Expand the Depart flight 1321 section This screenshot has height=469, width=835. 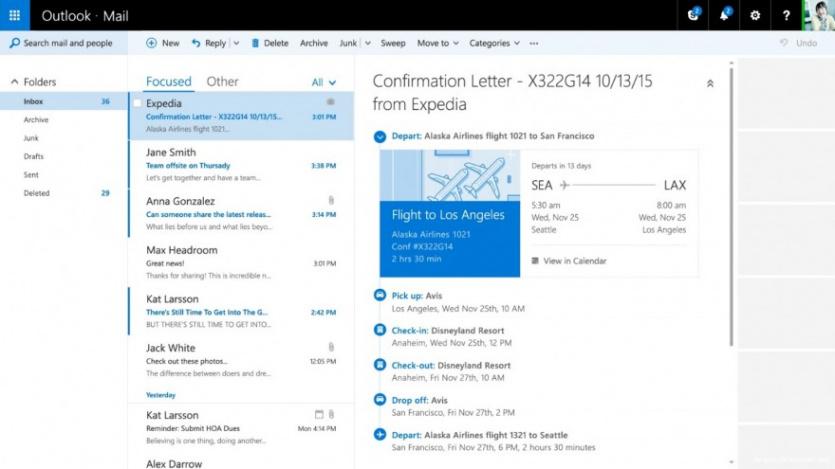[379, 435]
